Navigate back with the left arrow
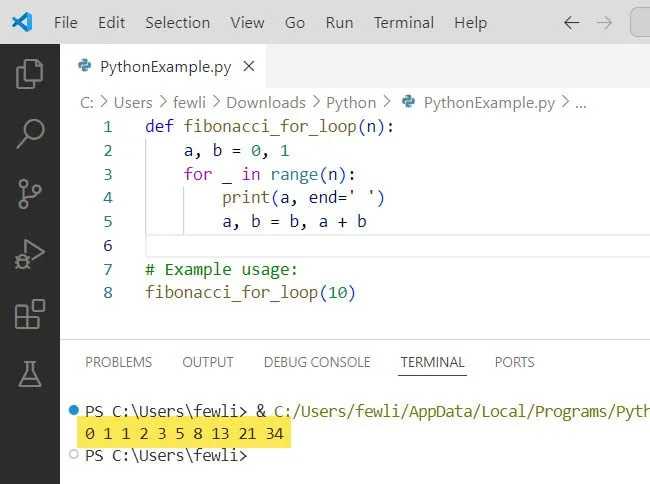650x484 pixels. (571, 22)
